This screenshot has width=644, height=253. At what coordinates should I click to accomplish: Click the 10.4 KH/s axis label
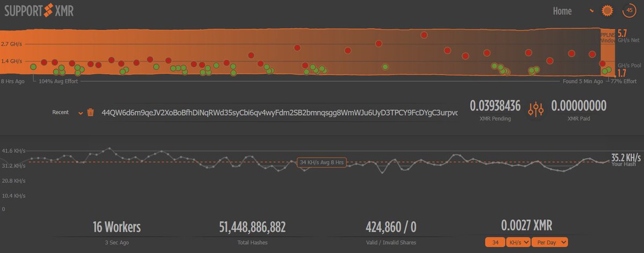click(x=13, y=196)
